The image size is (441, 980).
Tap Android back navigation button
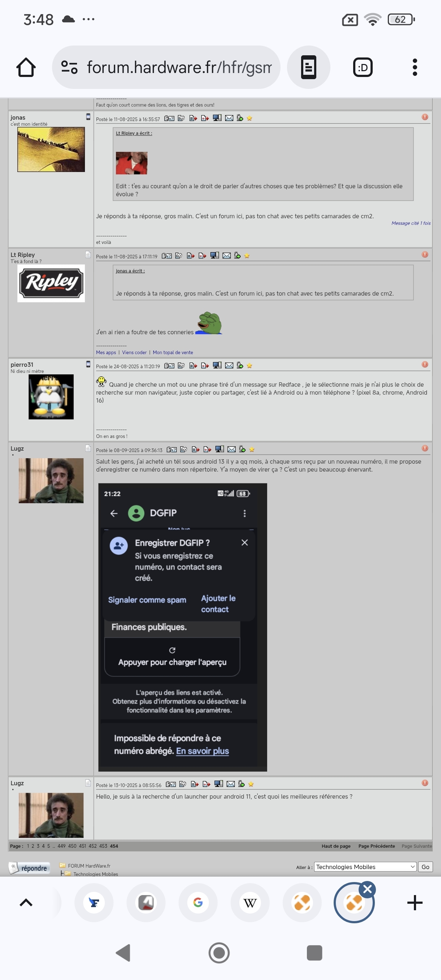(123, 953)
